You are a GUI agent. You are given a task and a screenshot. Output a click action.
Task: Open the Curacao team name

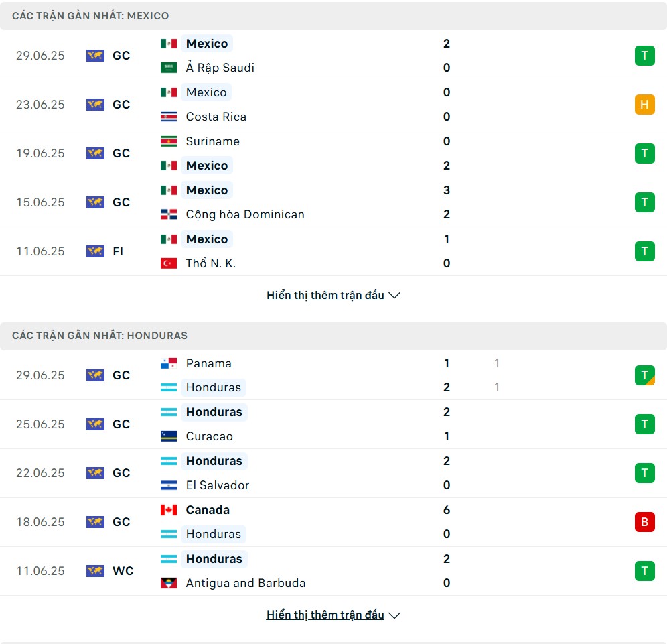click(x=210, y=437)
